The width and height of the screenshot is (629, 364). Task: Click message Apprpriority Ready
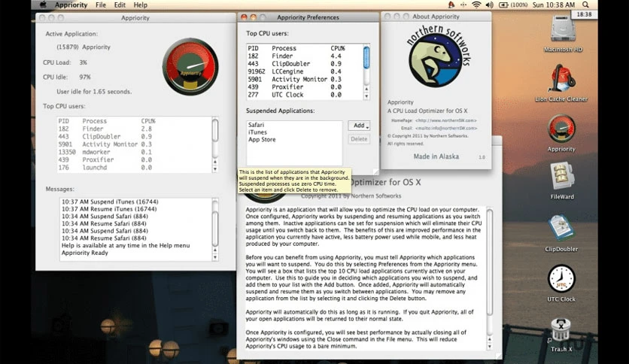[x=84, y=253]
